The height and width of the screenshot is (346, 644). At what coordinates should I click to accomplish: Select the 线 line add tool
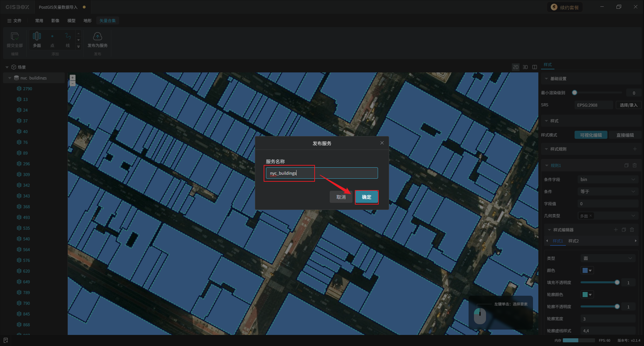[68, 36]
